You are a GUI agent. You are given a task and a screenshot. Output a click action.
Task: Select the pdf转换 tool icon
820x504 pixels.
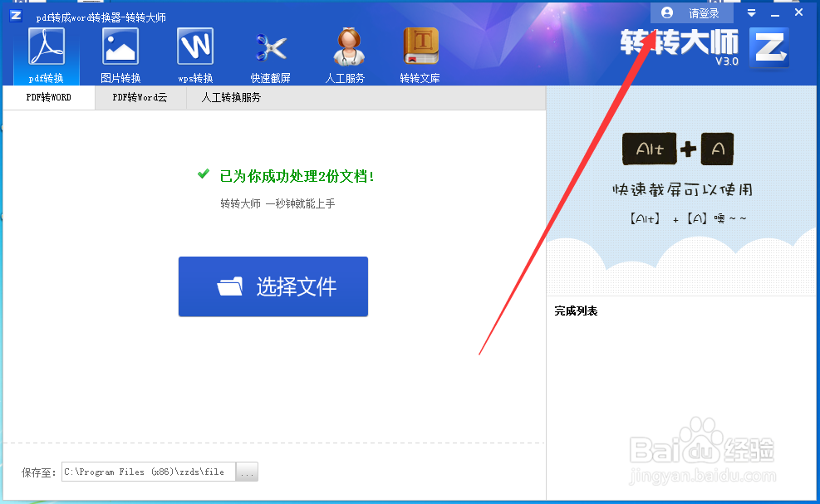click(46, 56)
